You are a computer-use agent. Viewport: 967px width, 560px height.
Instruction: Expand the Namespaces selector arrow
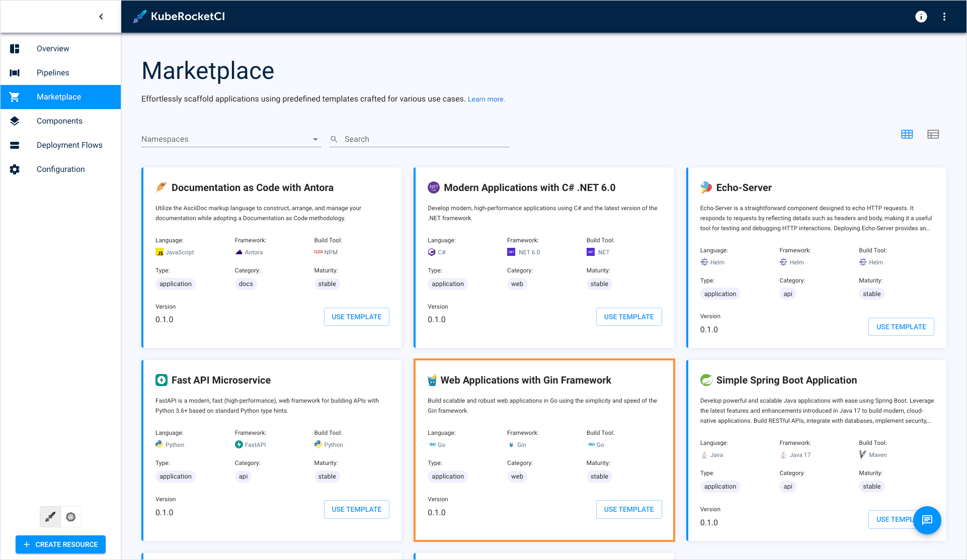click(315, 139)
